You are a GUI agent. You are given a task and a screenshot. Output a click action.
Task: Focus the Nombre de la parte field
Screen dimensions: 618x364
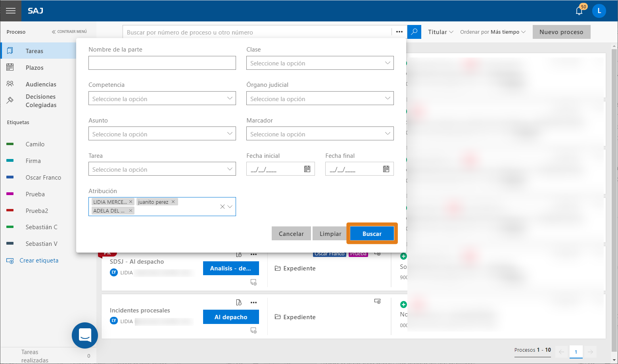pos(162,63)
